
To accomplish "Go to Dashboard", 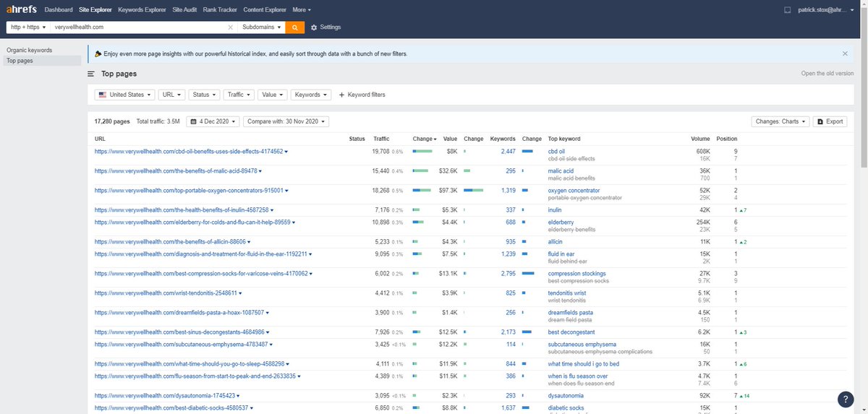I will [59, 10].
